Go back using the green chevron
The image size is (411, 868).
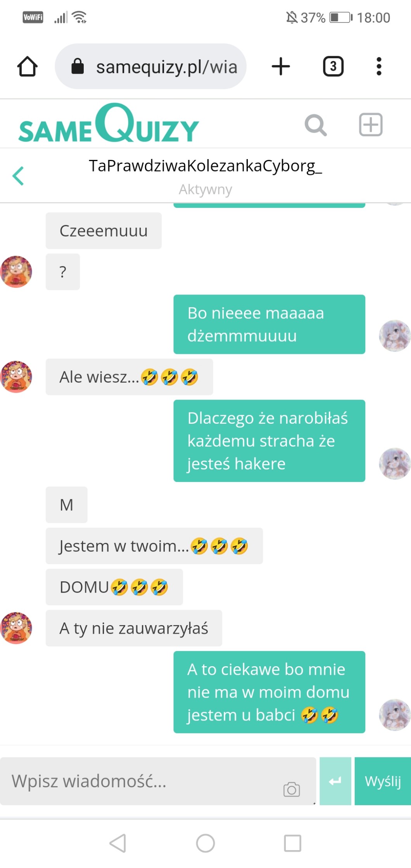pos(18,176)
